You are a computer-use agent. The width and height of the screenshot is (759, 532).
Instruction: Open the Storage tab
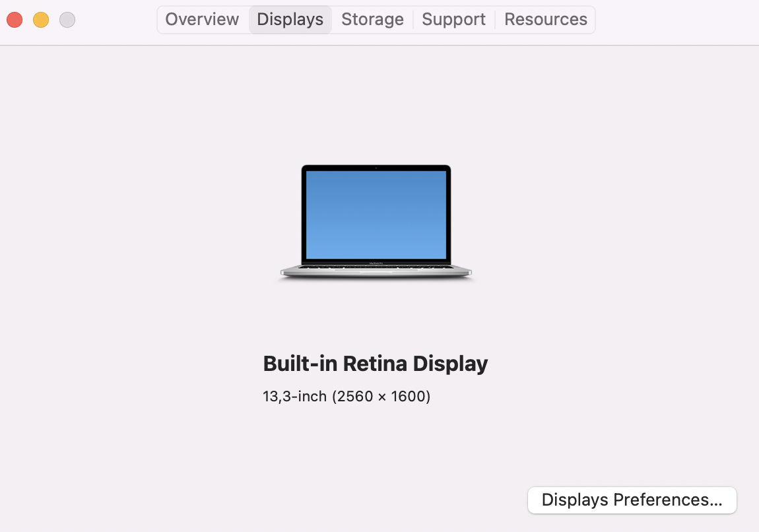click(372, 19)
